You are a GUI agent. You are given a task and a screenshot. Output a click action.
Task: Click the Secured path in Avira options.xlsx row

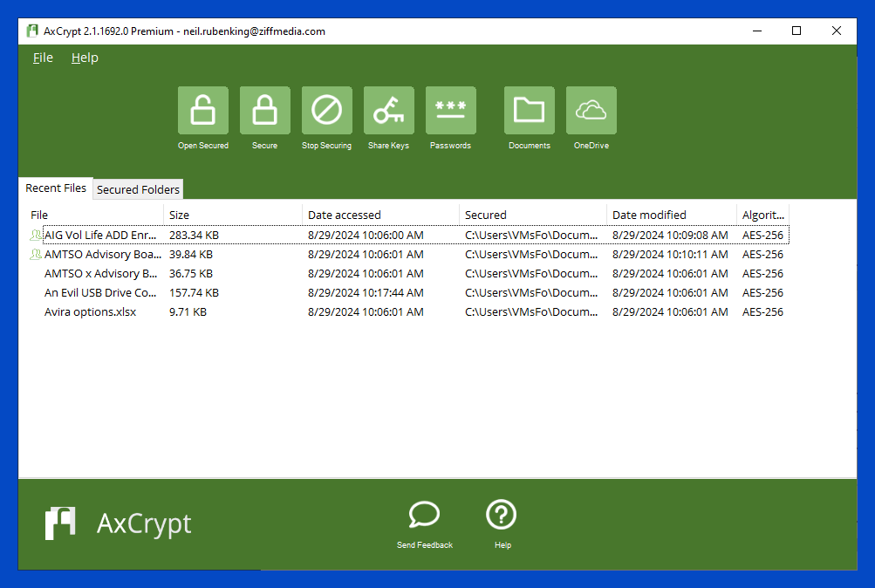click(x=531, y=311)
